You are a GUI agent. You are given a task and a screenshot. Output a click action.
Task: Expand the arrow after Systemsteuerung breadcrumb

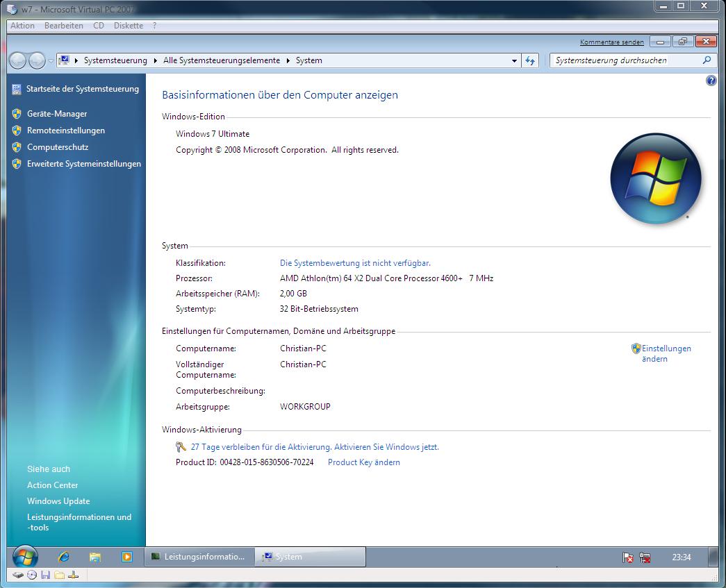point(155,60)
